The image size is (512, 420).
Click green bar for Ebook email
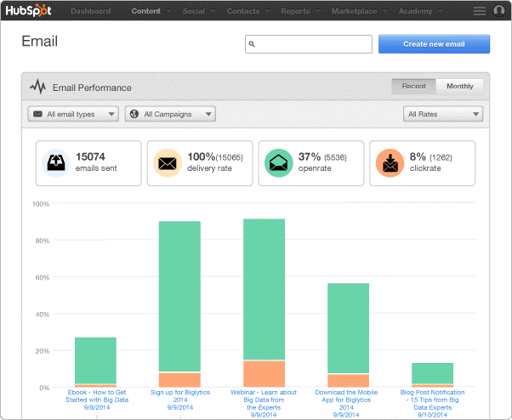(x=95, y=360)
